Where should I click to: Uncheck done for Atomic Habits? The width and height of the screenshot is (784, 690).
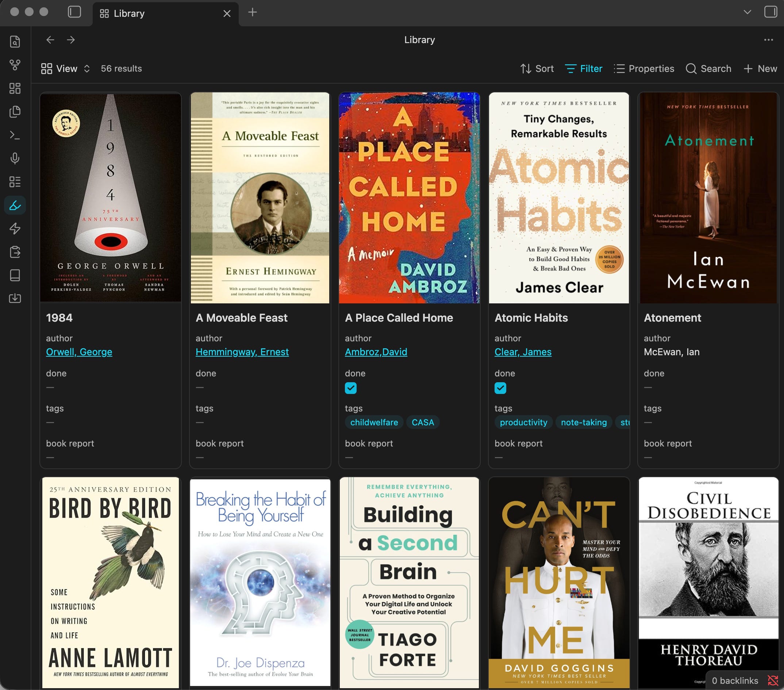click(500, 388)
